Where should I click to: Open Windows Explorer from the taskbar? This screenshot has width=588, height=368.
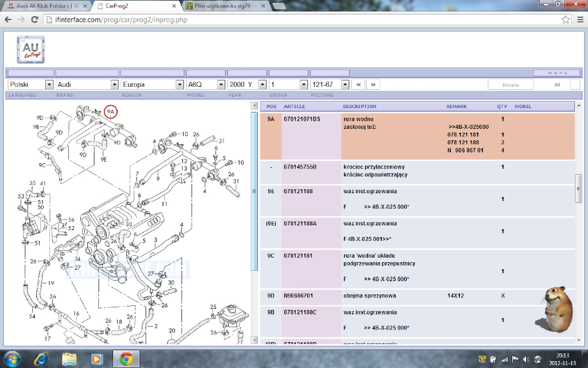[69, 359]
